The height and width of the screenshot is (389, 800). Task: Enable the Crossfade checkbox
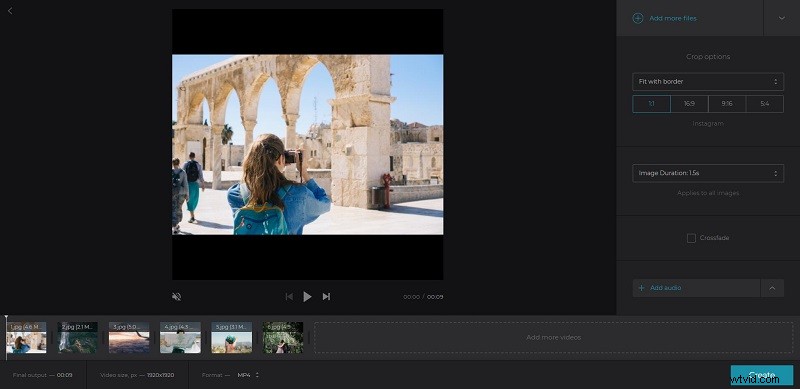click(691, 238)
